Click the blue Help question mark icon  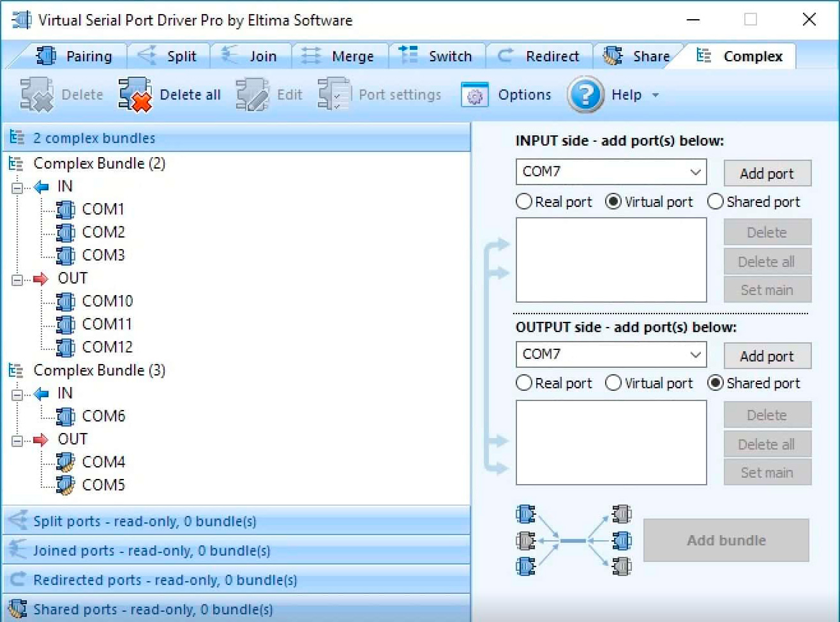585,95
